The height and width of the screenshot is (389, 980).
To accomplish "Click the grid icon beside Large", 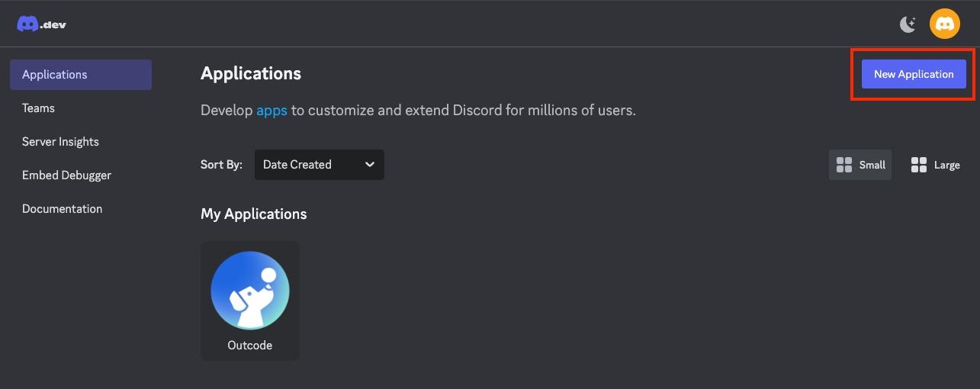I will (919, 165).
